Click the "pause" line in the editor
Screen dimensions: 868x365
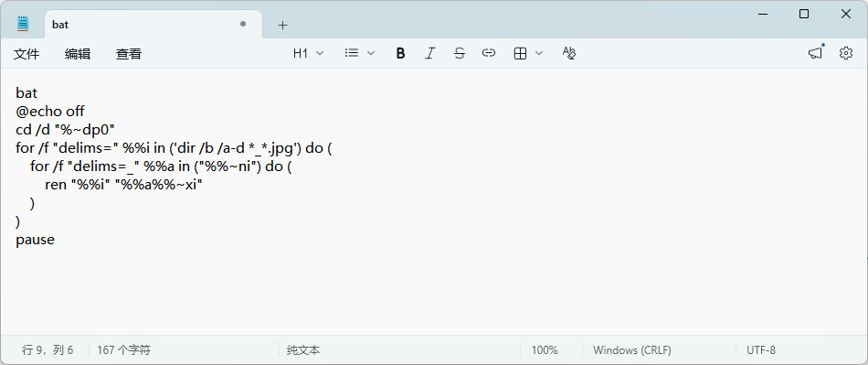36,240
